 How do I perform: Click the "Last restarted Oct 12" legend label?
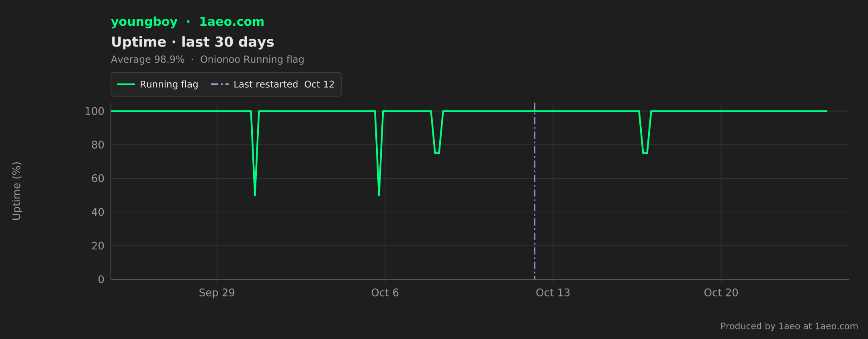tap(284, 84)
